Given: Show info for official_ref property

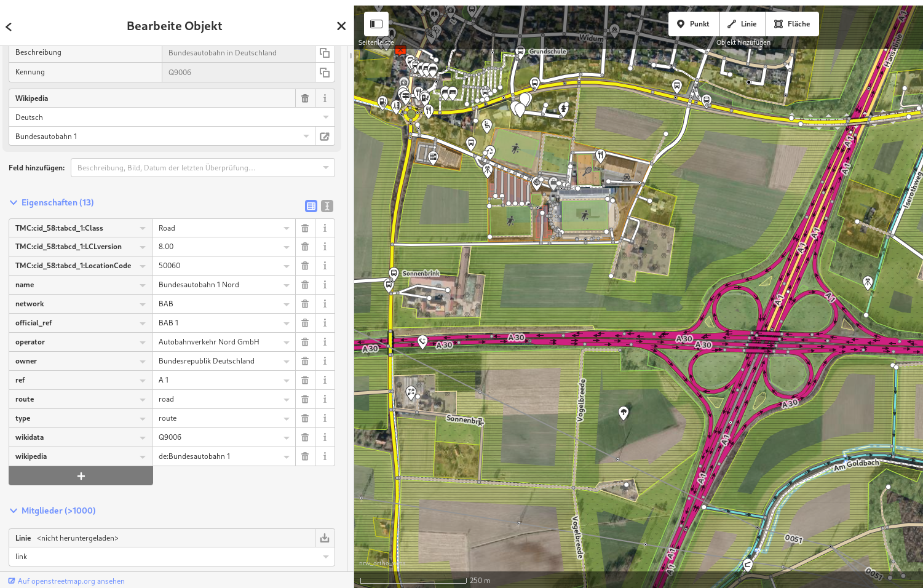Looking at the screenshot, I should [x=325, y=323].
